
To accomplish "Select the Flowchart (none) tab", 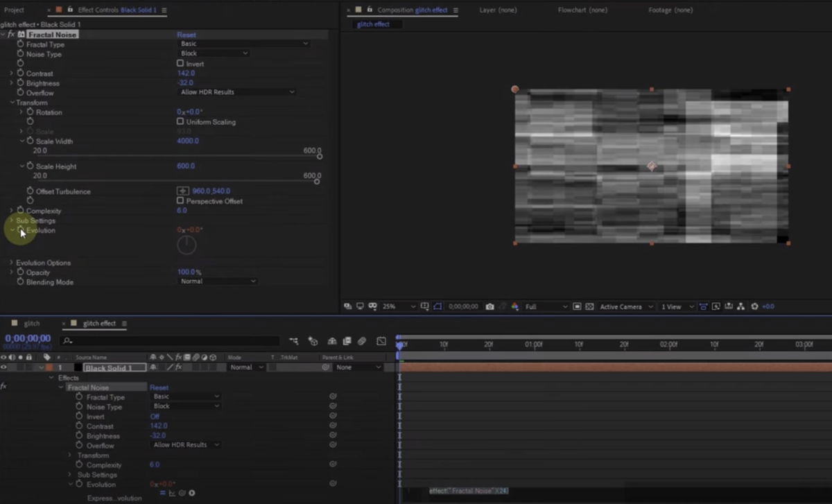I will pos(582,10).
